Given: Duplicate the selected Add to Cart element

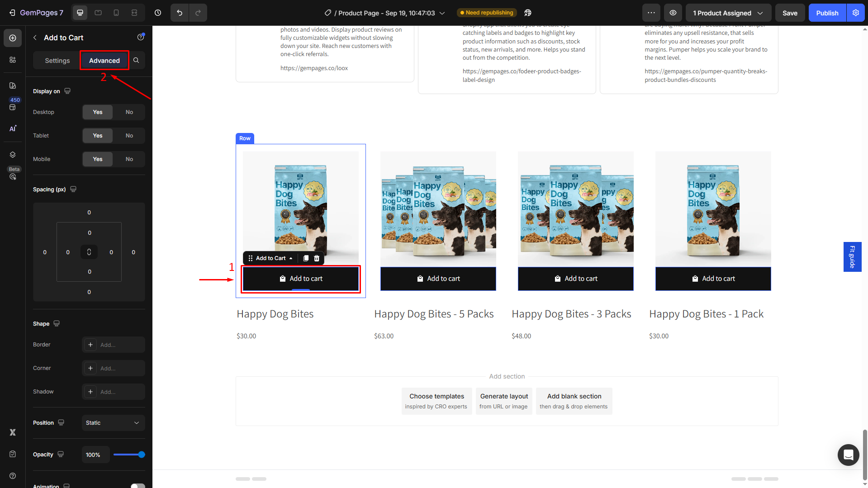Looking at the screenshot, I should [x=306, y=258].
